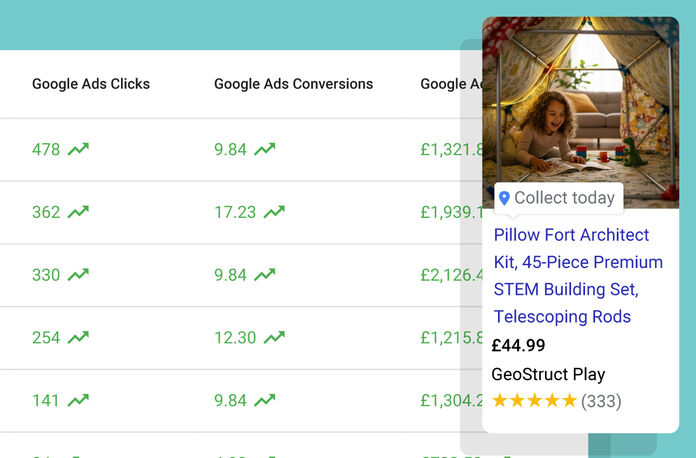This screenshot has height=458, width=696.
Task: Click the Collect today badge
Action: [558, 198]
